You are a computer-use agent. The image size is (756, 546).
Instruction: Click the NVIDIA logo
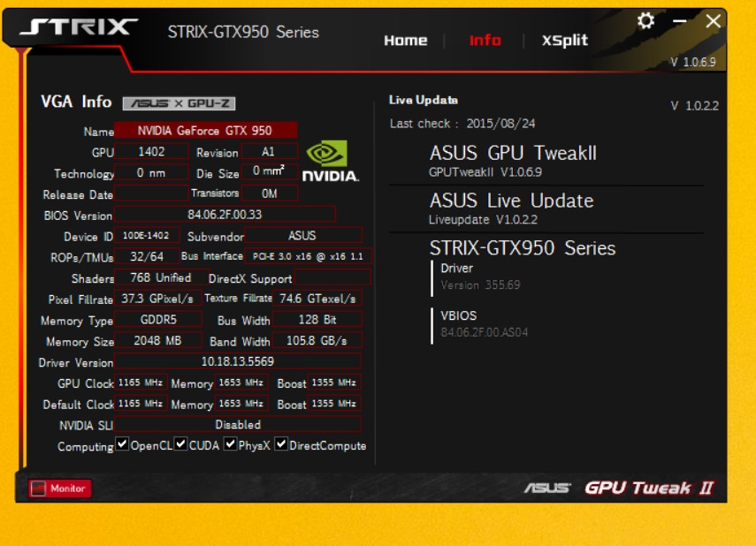point(331,161)
